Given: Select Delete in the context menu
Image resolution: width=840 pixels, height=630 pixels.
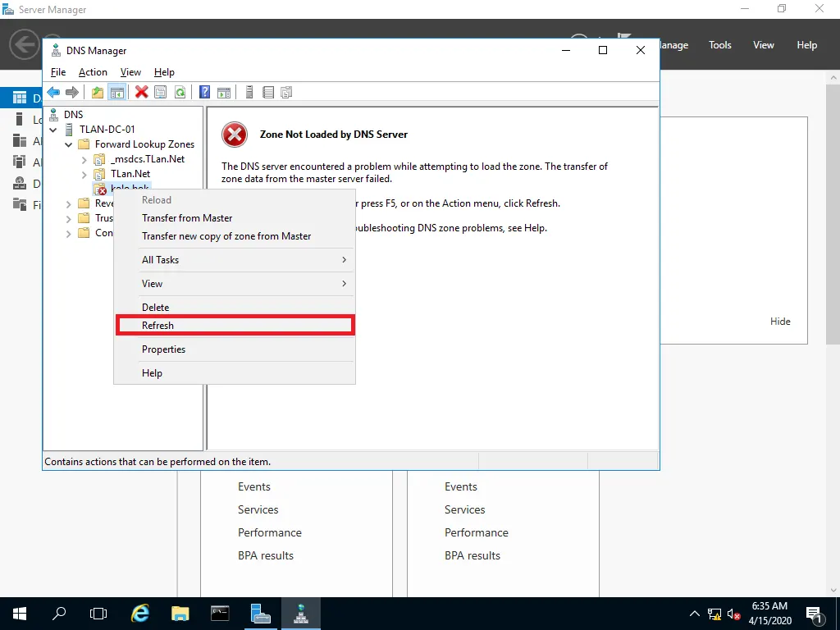Looking at the screenshot, I should pyautogui.click(x=235, y=308).
